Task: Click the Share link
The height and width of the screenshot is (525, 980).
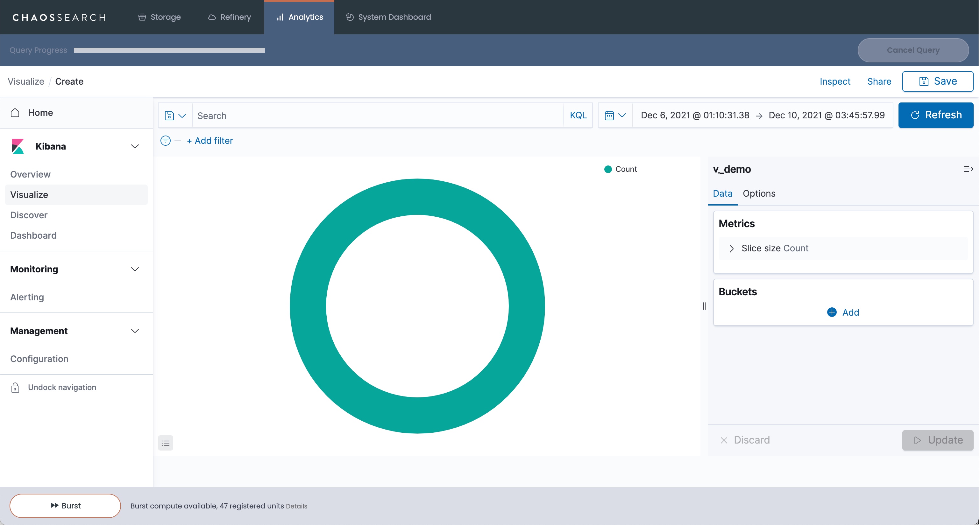Action: [x=879, y=81]
